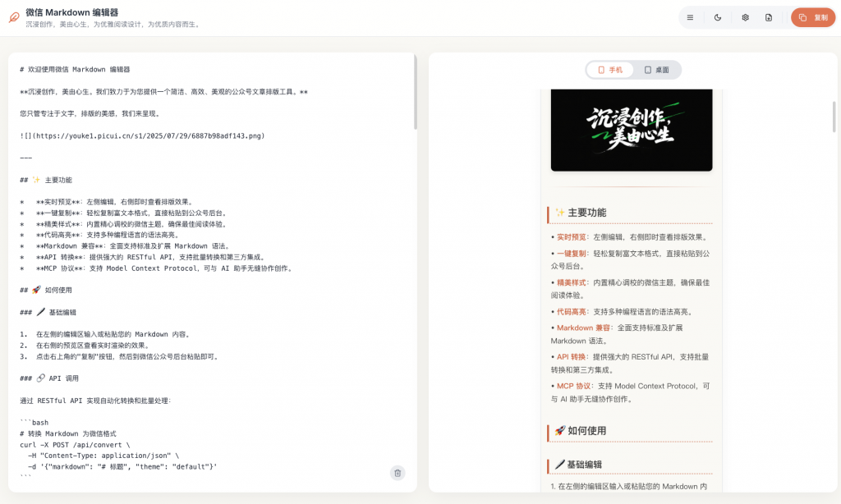Click the 微信 Markdown 编辑器 app title
The image size is (841, 504).
point(72,12)
